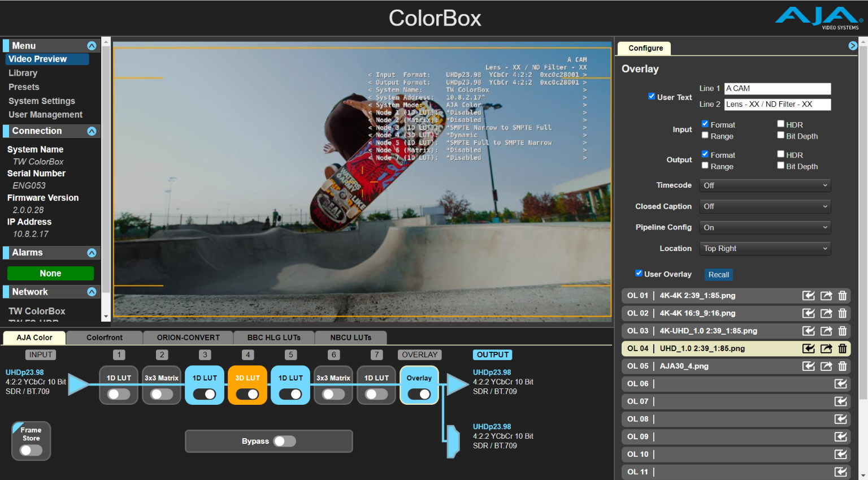868x480 pixels.
Task: Select the Overlay node in the processing pipeline
Action: (419, 378)
